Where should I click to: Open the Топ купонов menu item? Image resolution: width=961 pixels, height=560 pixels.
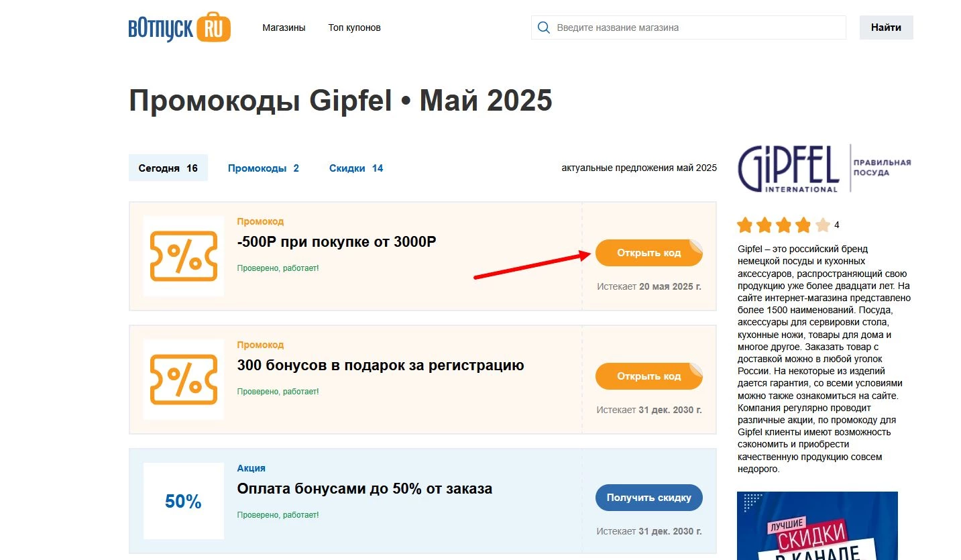353,27
